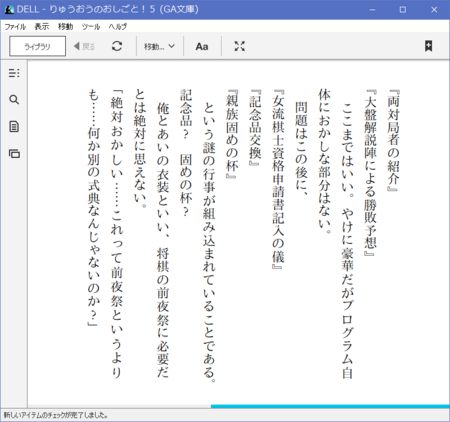
Task: Click the line 『大盤解説陣による勝敗予想』
Action: click(x=370, y=173)
